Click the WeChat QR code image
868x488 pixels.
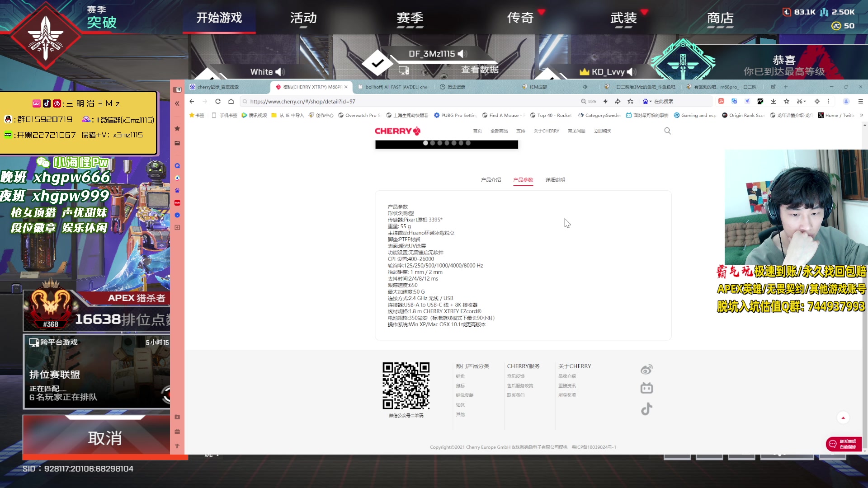(x=406, y=386)
